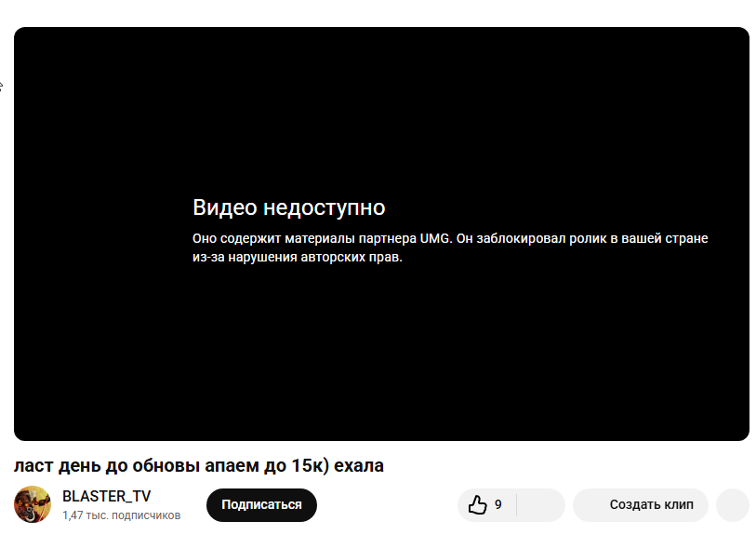Image resolution: width=756 pixels, height=535 pixels.
Task: Open the BLASTER_TV channel avatar
Action: (33, 504)
